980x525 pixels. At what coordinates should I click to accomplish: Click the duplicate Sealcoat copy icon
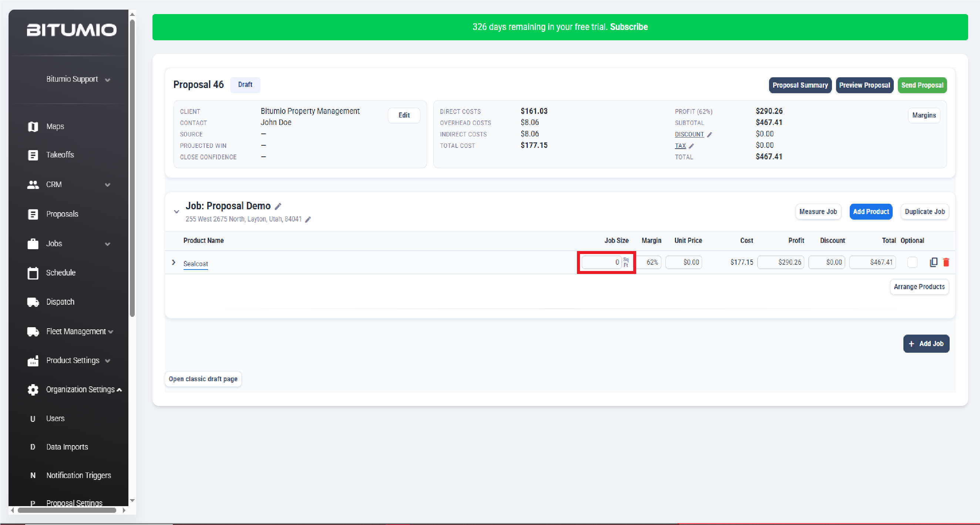pyautogui.click(x=933, y=262)
